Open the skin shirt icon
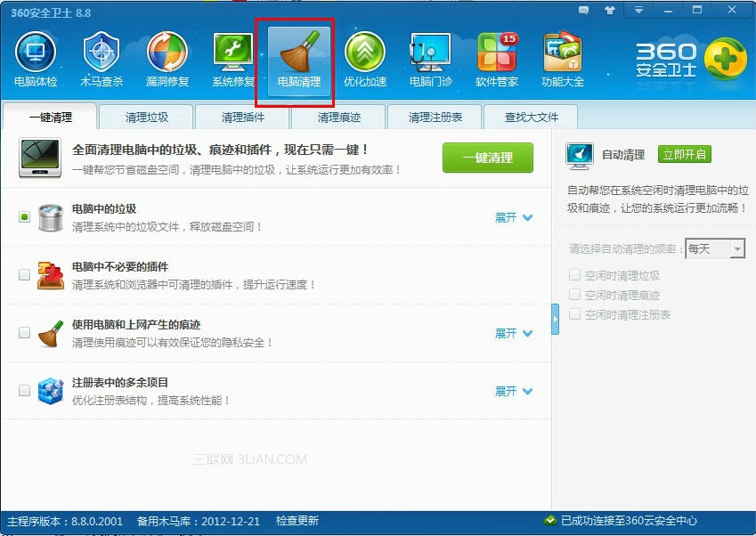 [610, 10]
